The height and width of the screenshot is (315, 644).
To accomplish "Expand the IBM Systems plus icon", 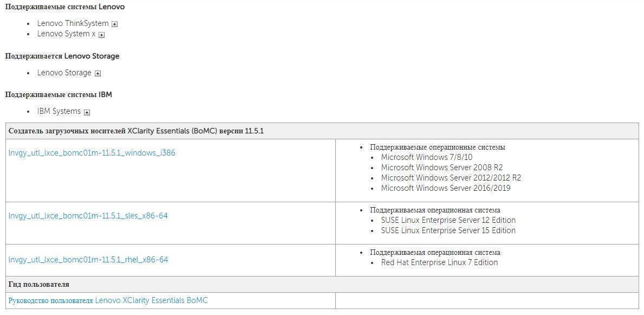I will (x=87, y=112).
